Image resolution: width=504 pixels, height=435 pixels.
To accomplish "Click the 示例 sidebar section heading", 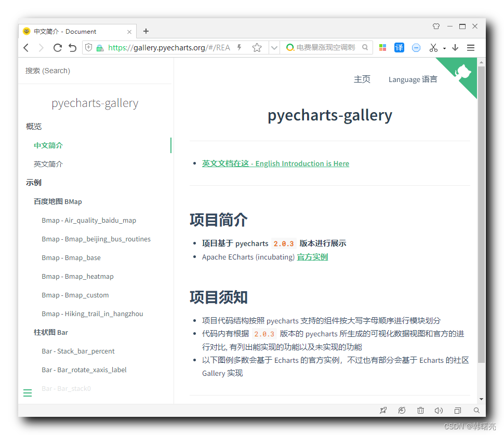I will [x=34, y=183].
